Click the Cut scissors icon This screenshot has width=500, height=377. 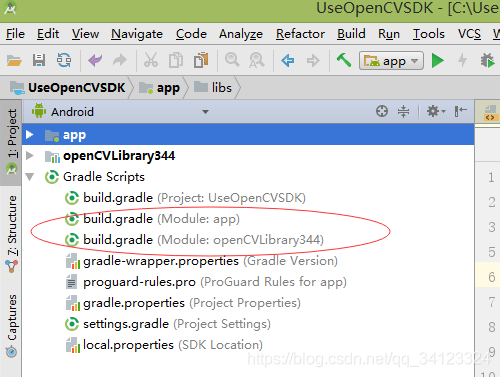tap(151, 60)
